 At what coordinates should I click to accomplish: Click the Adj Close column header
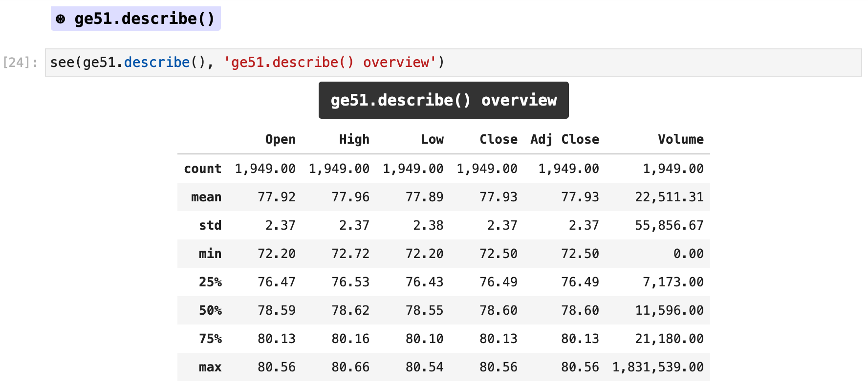[x=565, y=139]
